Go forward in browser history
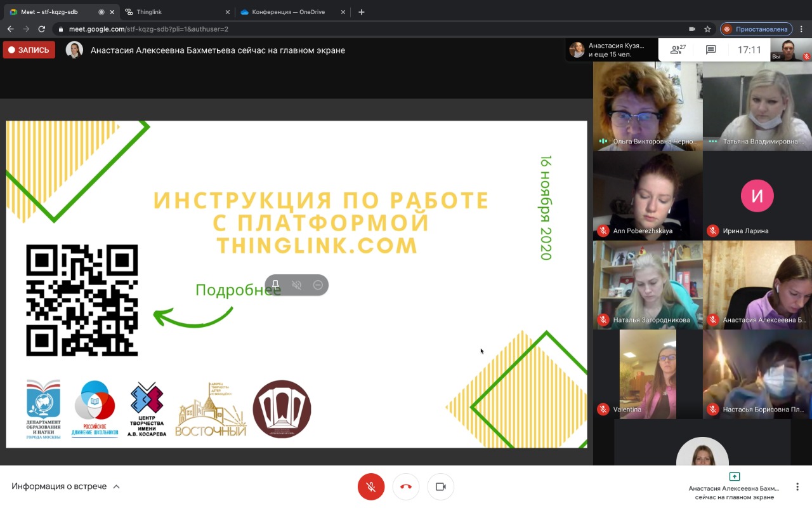This screenshot has width=812, height=508. 26,29
